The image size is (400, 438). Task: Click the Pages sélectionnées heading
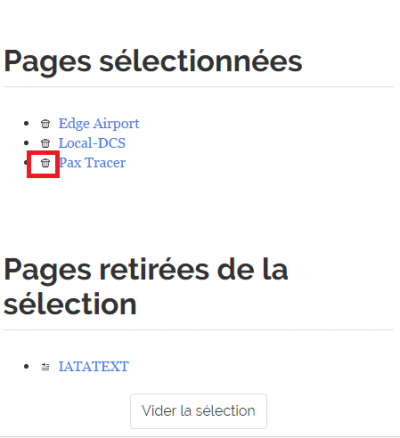tap(153, 61)
